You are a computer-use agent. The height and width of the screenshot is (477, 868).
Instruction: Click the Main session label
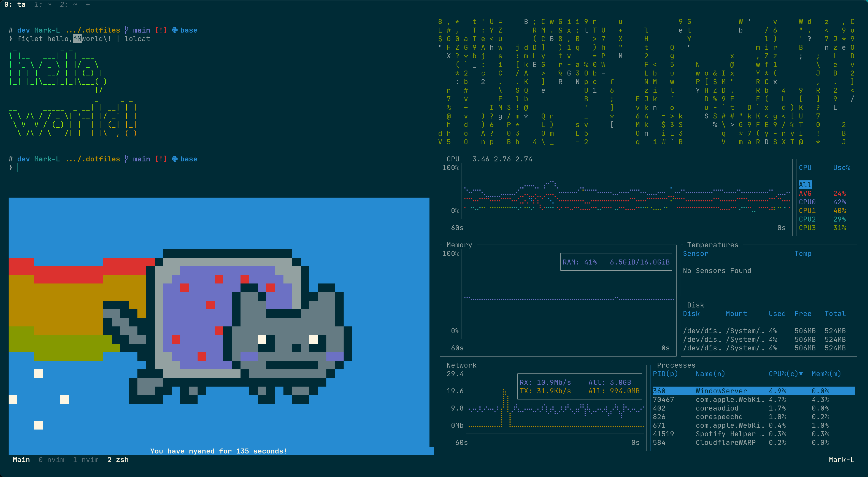coord(21,460)
